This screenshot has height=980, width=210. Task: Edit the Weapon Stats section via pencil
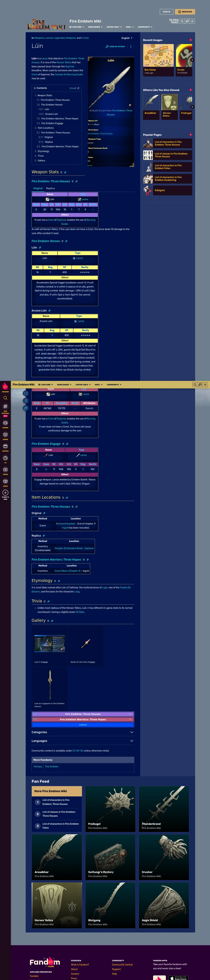pyautogui.click(x=65, y=172)
